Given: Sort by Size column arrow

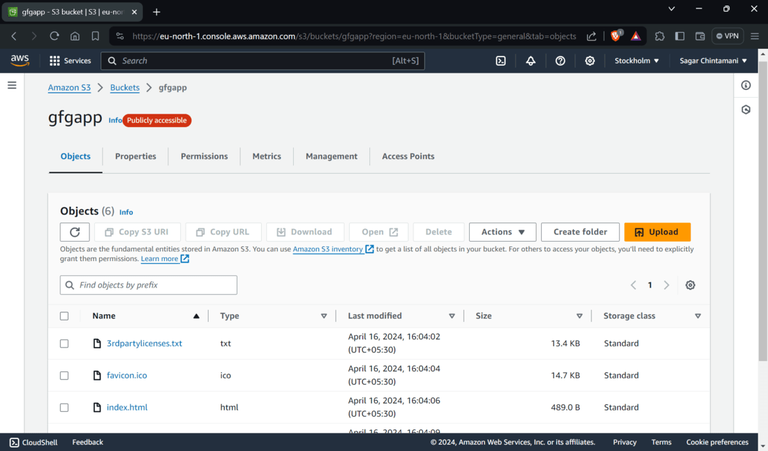Looking at the screenshot, I should (579, 316).
